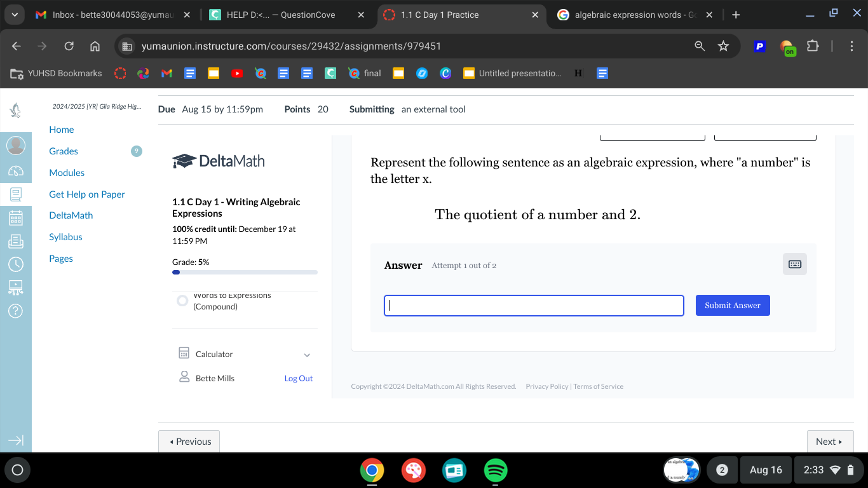868x488 pixels.
Task: Expand the Calculator dropdown chevron
Action: pos(307,355)
